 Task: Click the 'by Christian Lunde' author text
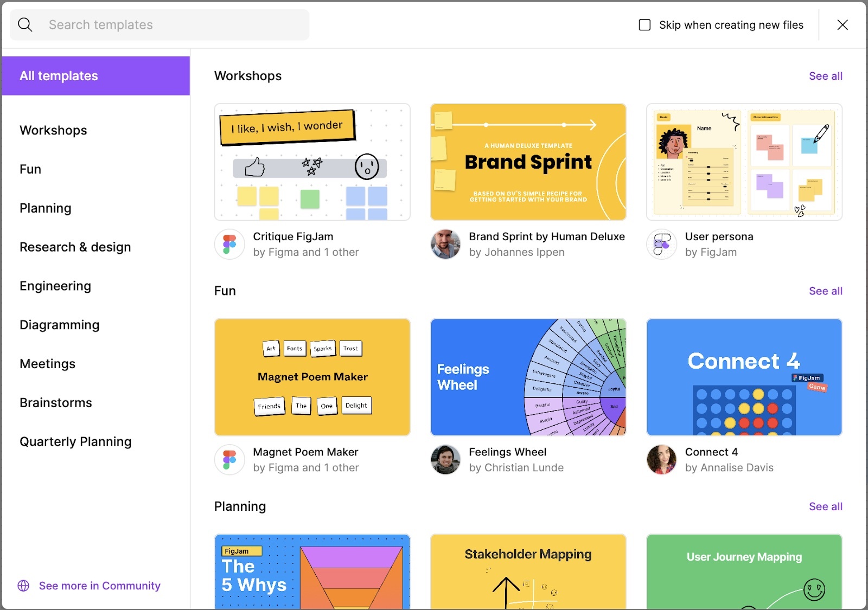(x=516, y=467)
